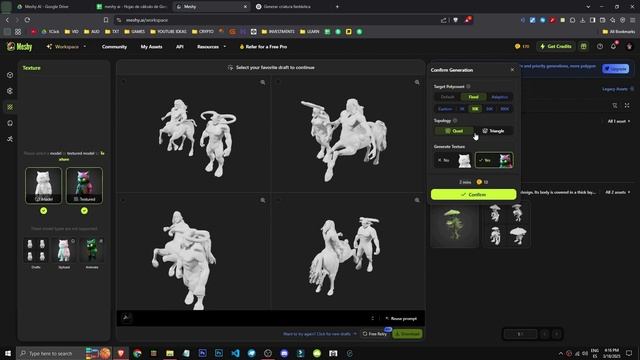Open the mushroom tree asset thumbnail
Viewport: 640px width, 360px height.
pyautogui.click(x=454, y=224)
